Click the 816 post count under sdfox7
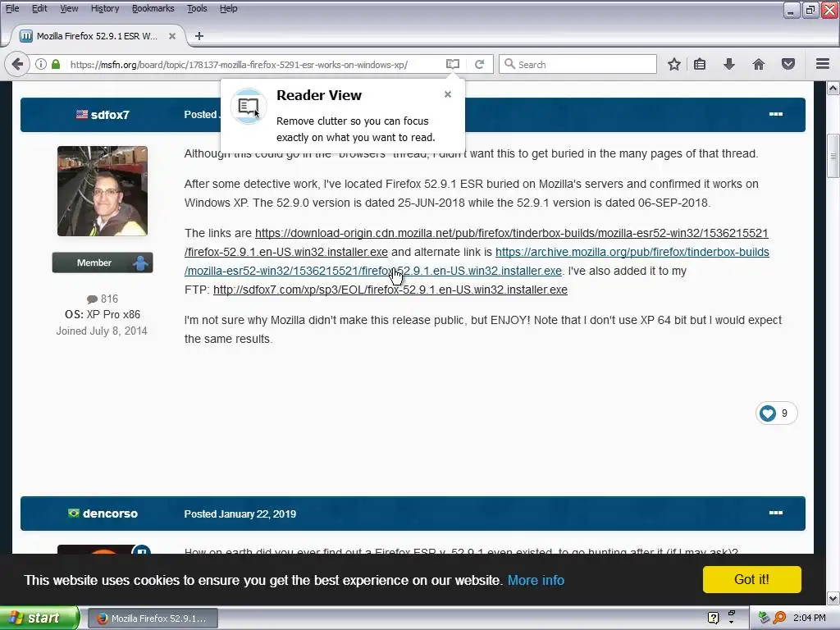This screenshot has height=630, width=840. tap(103, 299)
